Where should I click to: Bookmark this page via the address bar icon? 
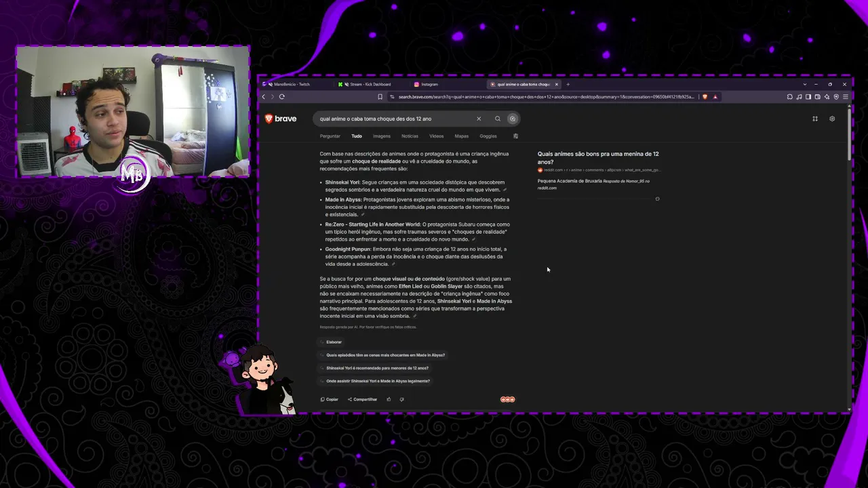point(380,97)
